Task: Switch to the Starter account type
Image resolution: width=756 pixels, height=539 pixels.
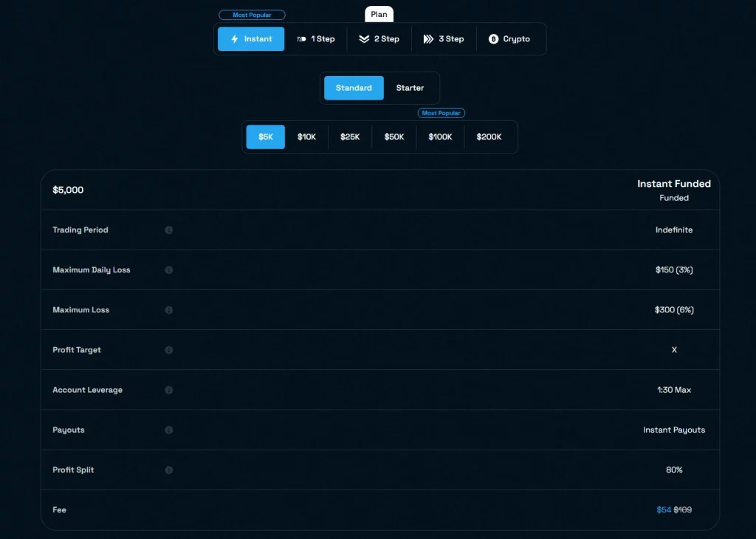Action: (410, 88)
